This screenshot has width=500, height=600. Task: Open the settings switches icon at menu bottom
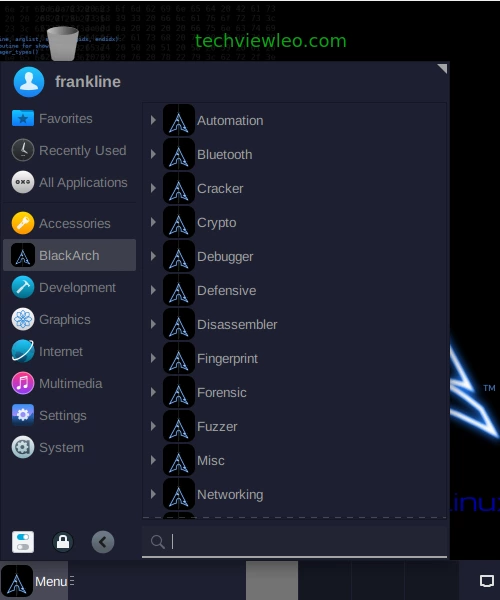click(23, 542)
